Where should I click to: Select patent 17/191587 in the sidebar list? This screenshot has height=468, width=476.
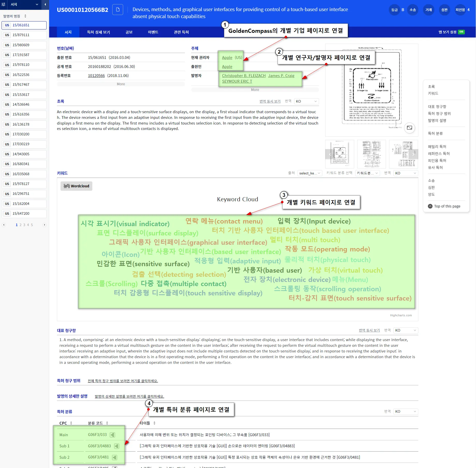[24, 55]
